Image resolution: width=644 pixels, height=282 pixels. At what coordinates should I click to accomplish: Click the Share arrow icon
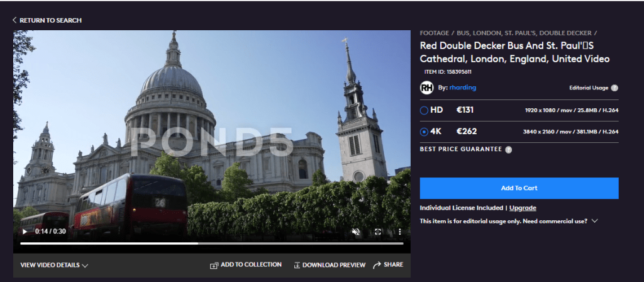(x=377, y=265)
